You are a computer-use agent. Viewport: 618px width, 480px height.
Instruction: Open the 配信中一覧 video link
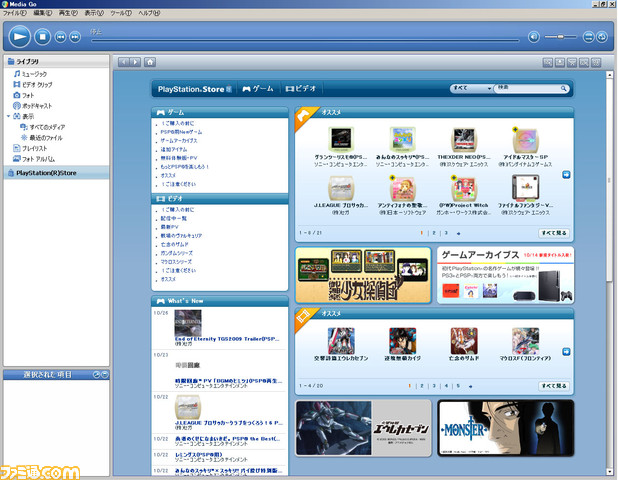(x=173, y=218)
